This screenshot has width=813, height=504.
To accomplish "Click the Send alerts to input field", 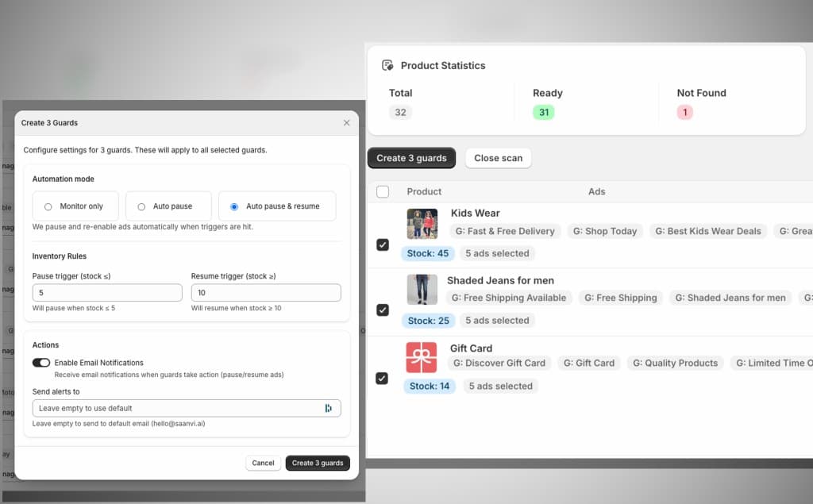I will pos(175,407).
